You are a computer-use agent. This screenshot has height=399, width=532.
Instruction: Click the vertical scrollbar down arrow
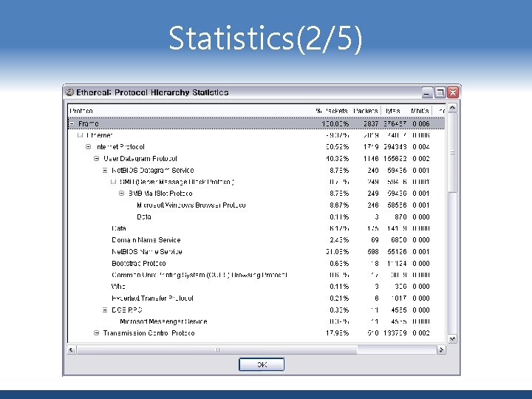tap(452, 338)
